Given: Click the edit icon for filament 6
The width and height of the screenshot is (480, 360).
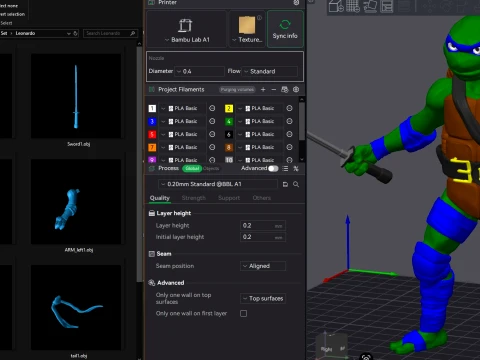Looking at the screenshot, I should (x=289, y=134).
